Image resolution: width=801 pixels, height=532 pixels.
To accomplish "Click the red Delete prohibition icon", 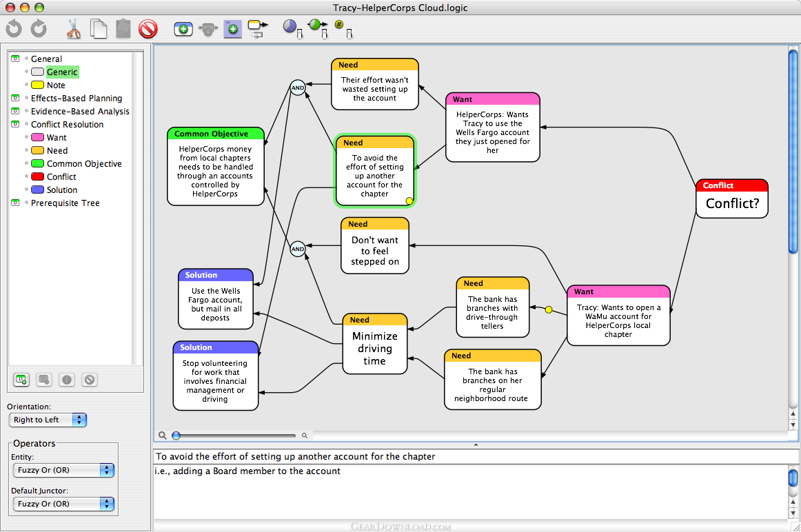I will (x=148, y=29).
